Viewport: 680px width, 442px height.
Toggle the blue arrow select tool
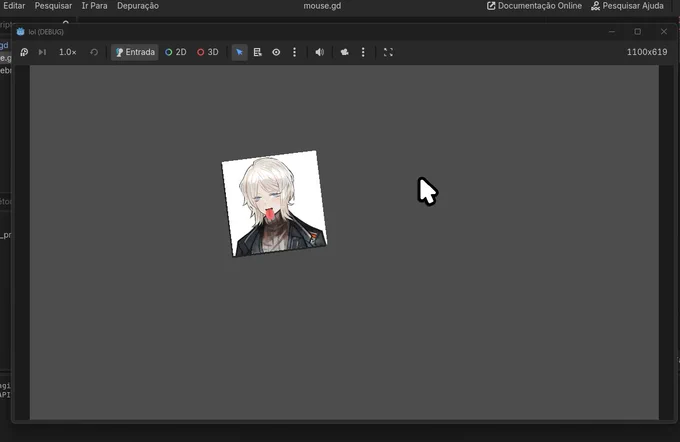pos(239,52)
